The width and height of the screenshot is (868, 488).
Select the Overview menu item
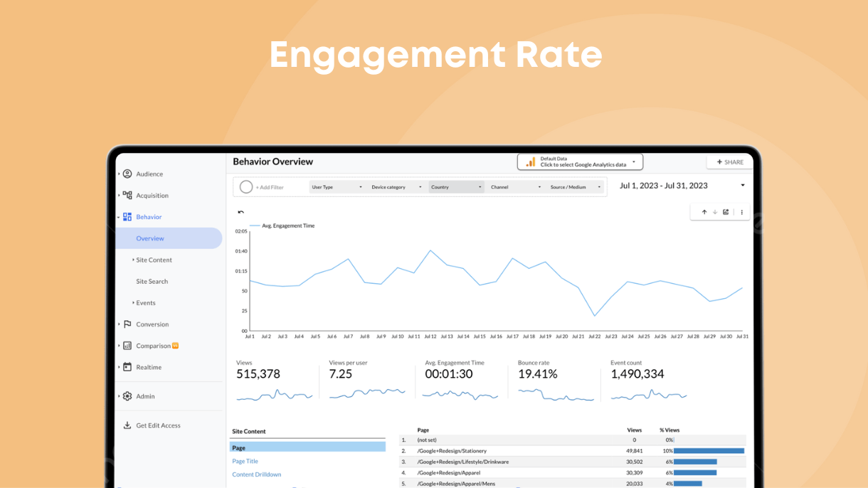click(x=150, y=238)
